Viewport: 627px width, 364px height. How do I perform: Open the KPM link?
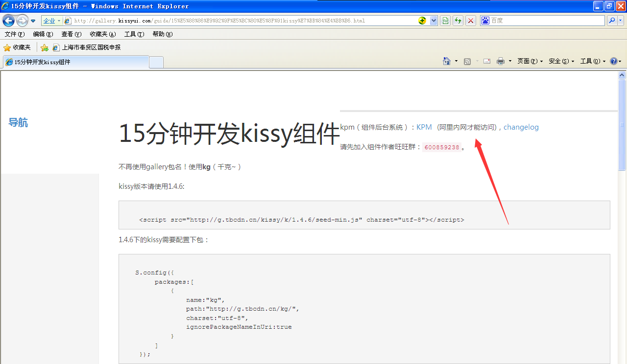(x=424, y=127)
